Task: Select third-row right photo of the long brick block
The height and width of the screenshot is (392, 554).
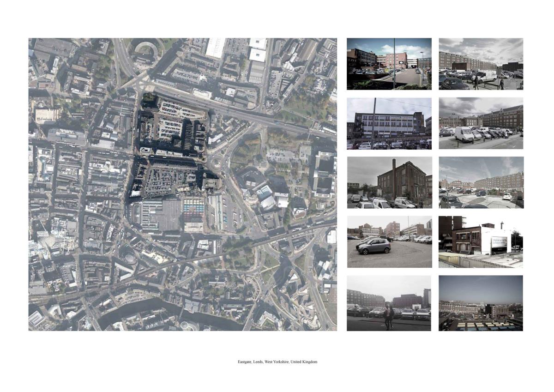Action: click(x=481, y=182)
